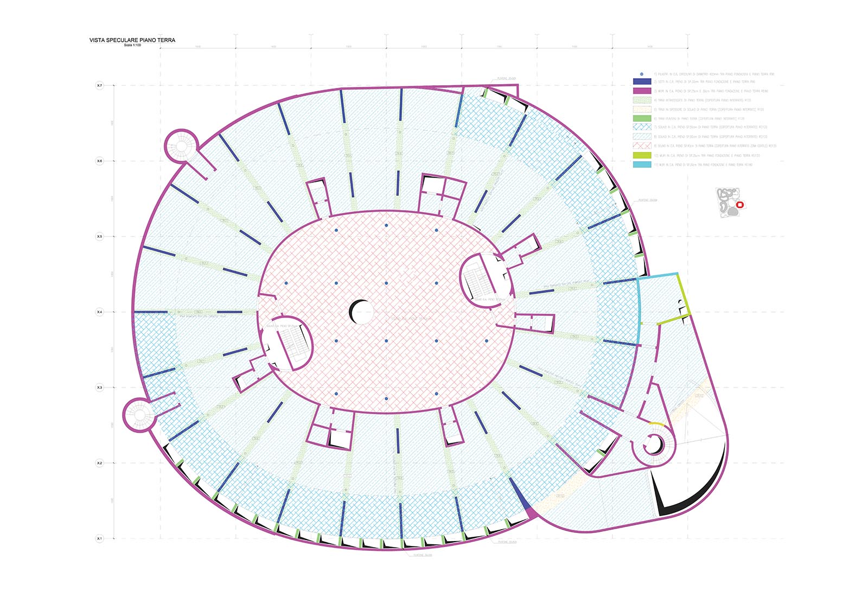
Task: Click the staircase inside the right oval core
Action: pyautogui.click(x=480, y=281)
